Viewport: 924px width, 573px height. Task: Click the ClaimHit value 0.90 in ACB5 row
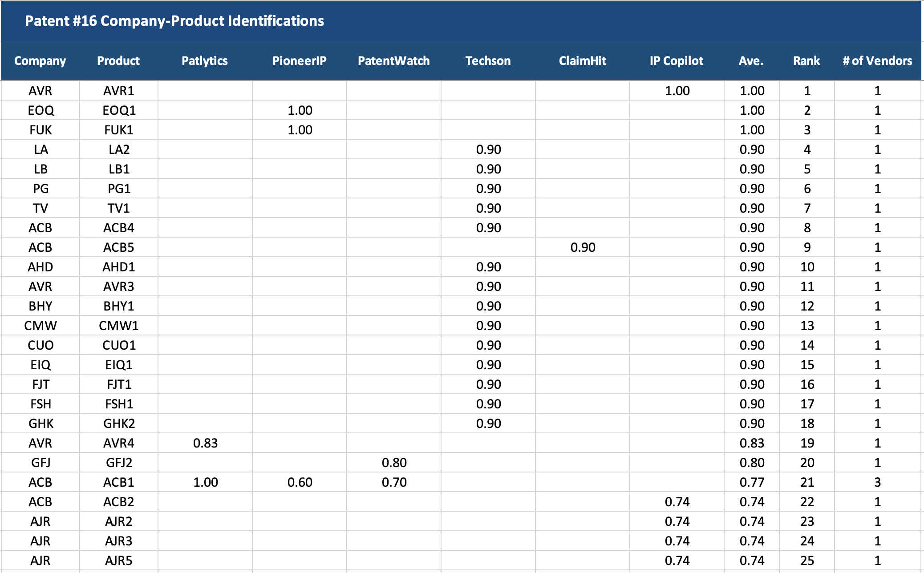point(583,247)
